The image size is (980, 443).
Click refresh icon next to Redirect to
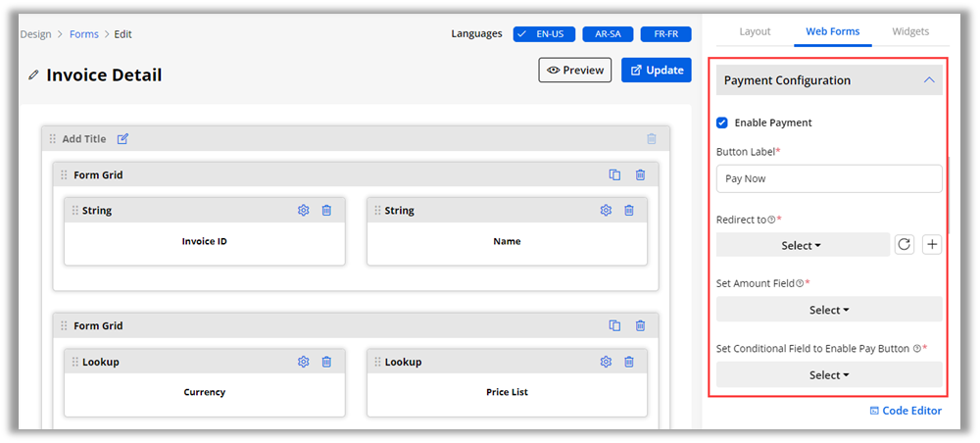click(x=905, y=245)
